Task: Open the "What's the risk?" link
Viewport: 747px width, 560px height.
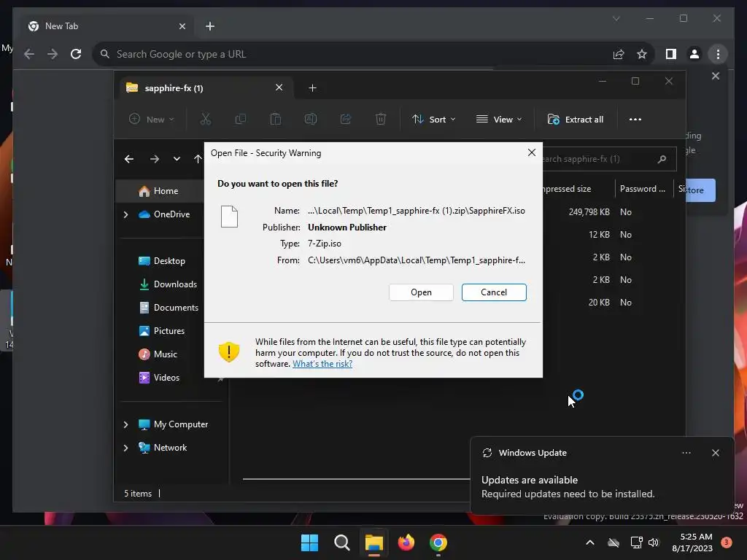Action: [322, 364]
